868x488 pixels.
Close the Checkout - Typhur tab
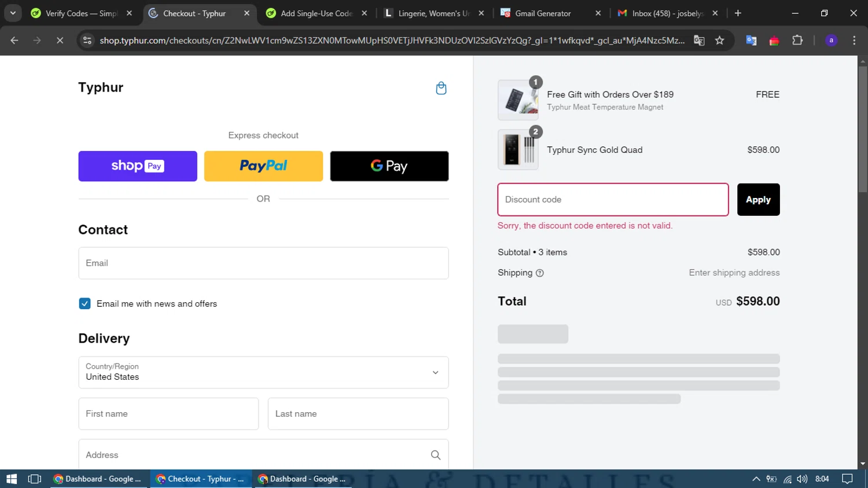[x=247, y=13]
